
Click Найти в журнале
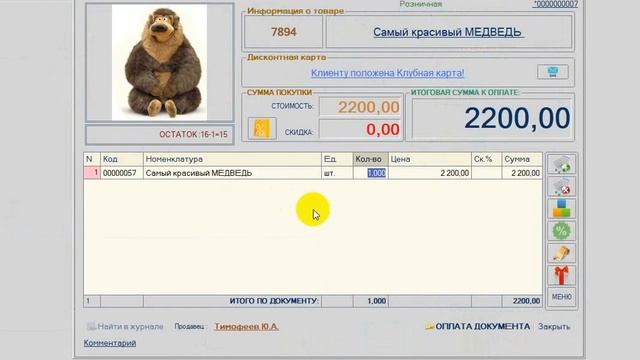click(x=125, y=327)
